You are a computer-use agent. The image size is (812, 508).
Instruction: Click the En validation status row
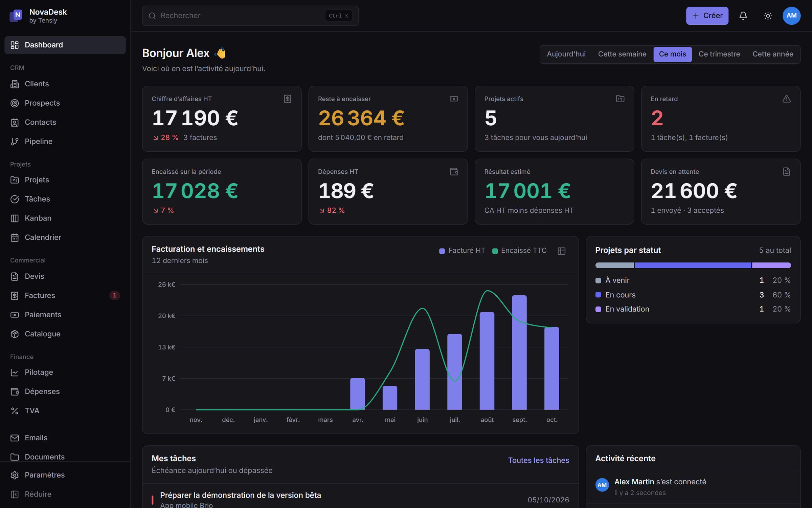693,309
